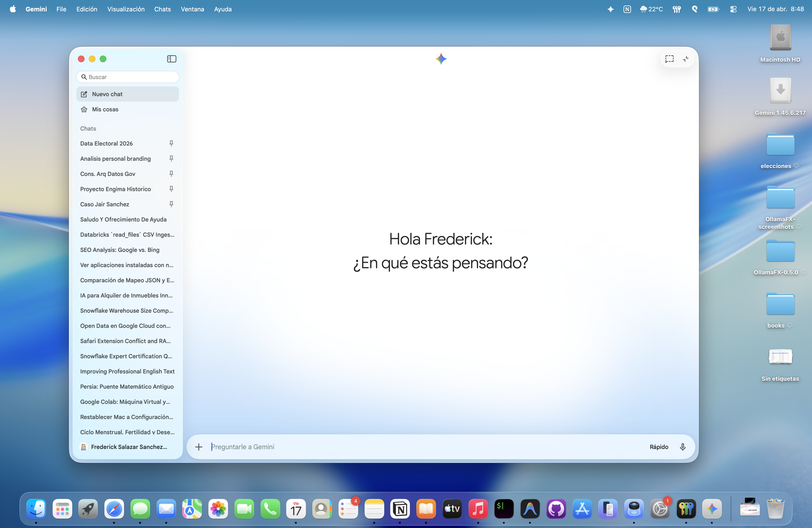Open Control Center in menu bar

coord(733,9)
